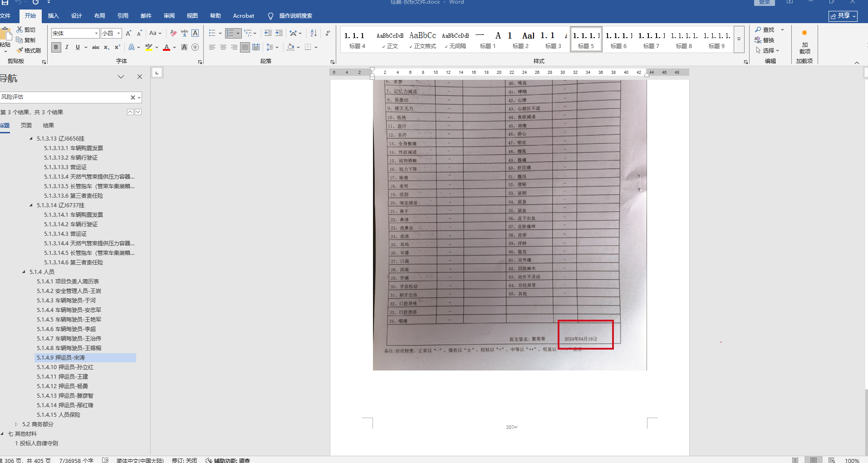
Task: Shrink font size with the smaller-A icon
Action: [139, 33]
